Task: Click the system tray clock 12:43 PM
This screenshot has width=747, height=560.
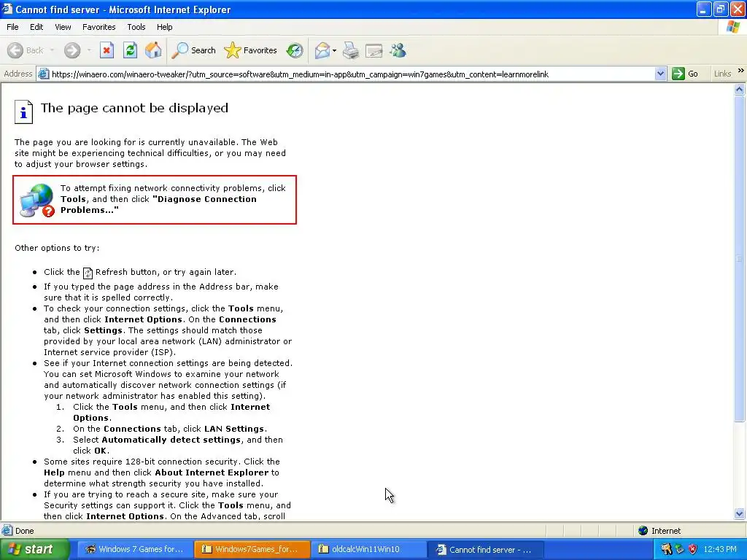Action: [720, 549]
